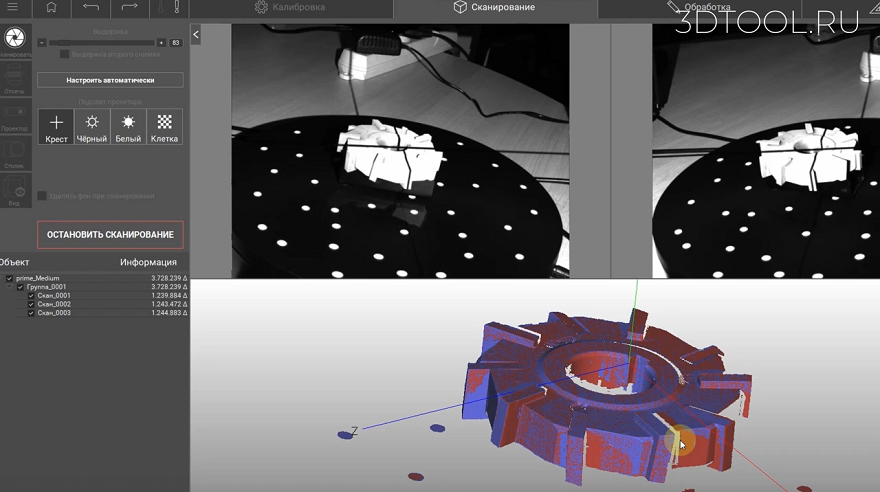Select Клетка checkerboard projector pattern
The image size is (880, 492).
tap(164, 127)
